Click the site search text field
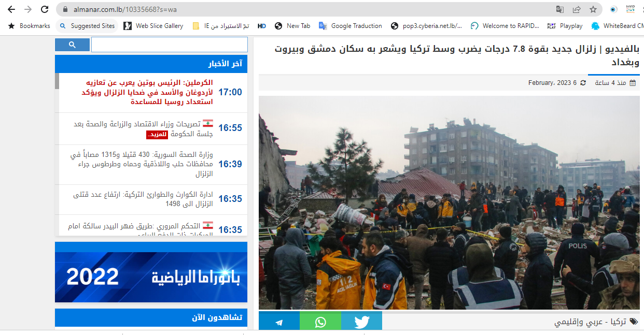Image resolution: width=644 pixels, height=335 pixels. point(169,45)
